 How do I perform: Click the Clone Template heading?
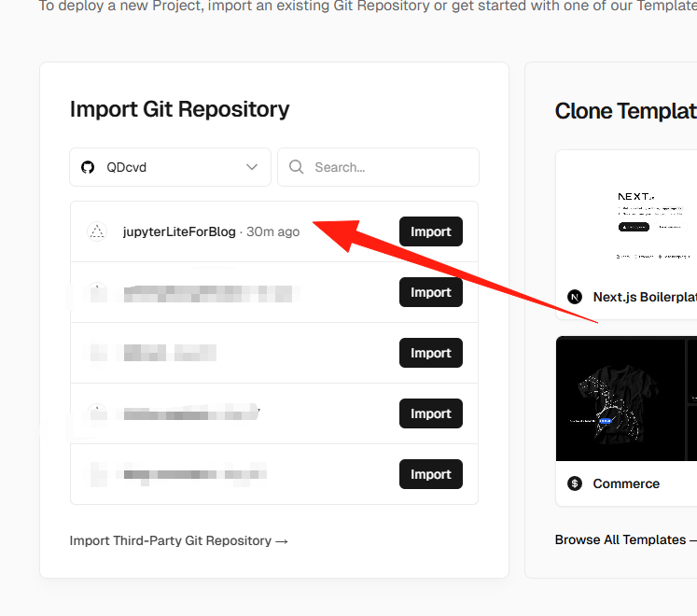[626, 111]
